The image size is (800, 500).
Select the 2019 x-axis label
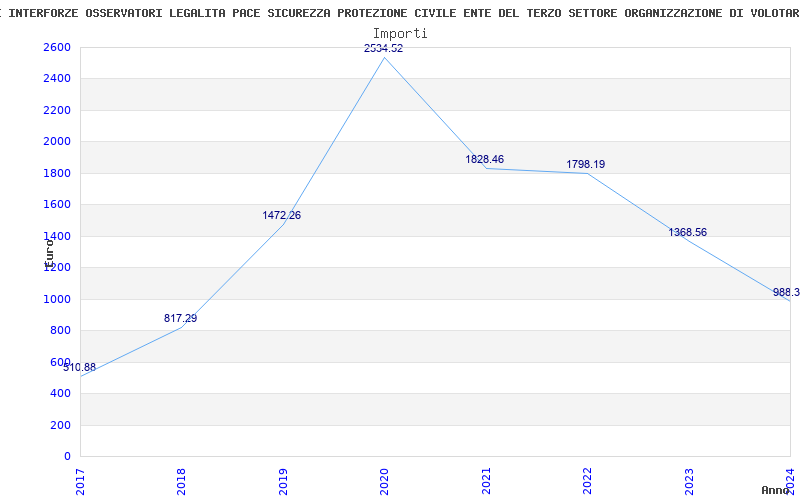tap(283, 481)
